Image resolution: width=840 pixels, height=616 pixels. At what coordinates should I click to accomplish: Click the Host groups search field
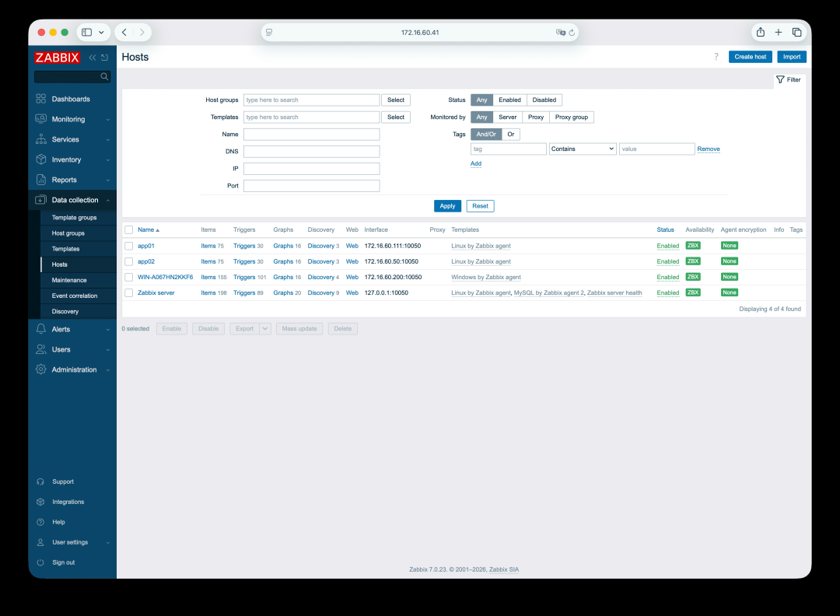coord(311,100)
